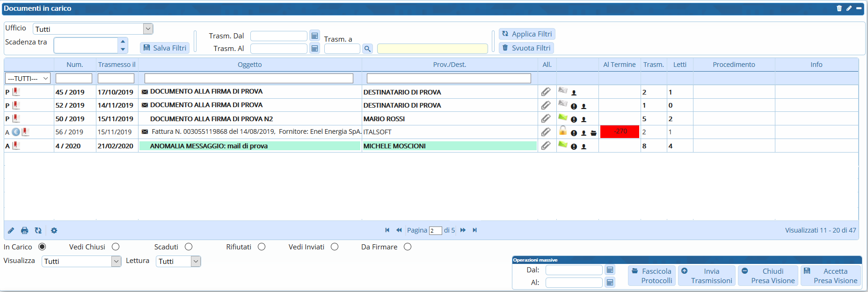Open the Lettura dropdown
The image size is (868, 292).
[196, 262]
